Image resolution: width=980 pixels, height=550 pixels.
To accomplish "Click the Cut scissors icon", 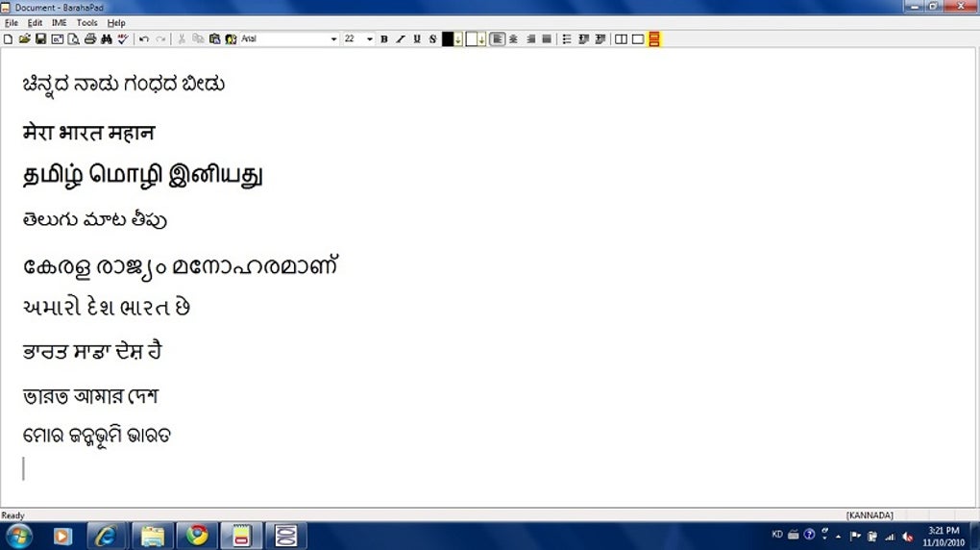I will pos(182,38).
